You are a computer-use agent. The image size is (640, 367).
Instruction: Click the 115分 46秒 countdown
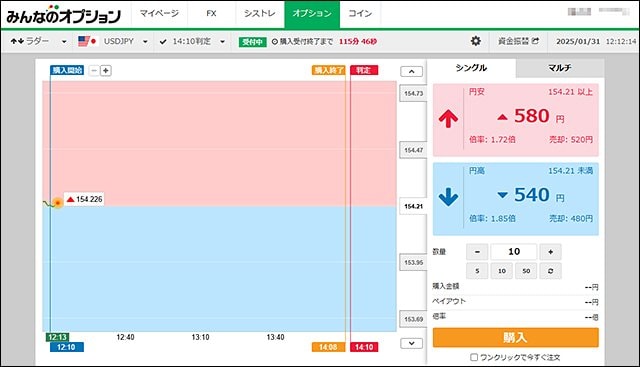(358, 42)
